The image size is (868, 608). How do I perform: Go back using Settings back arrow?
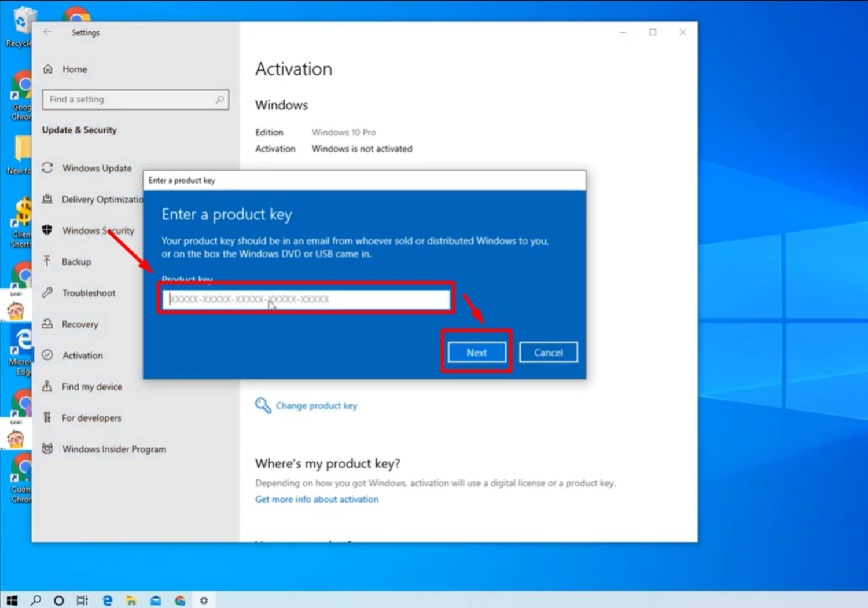47,32
